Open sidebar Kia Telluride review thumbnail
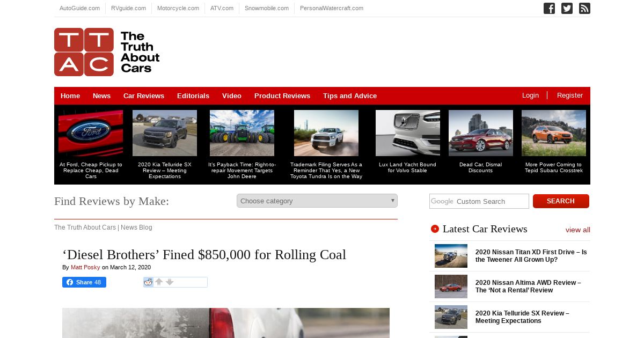This screenshot has height=338, width=644. tap(451, 317)
